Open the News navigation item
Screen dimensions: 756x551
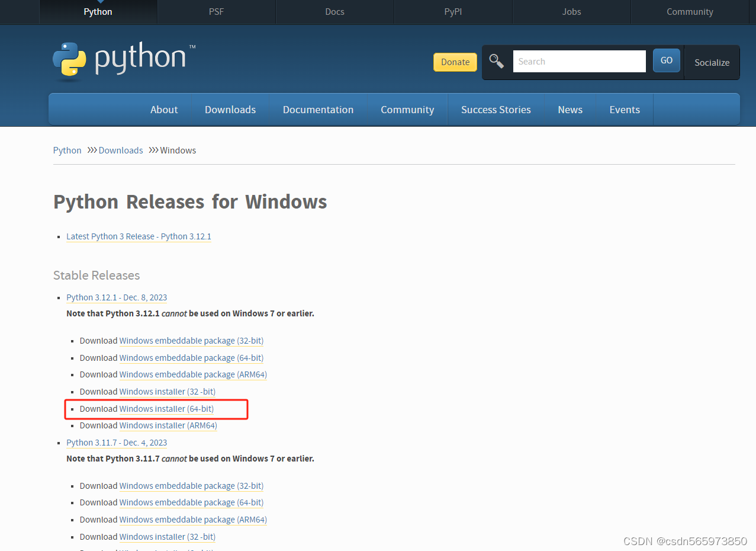click(570, 110)
